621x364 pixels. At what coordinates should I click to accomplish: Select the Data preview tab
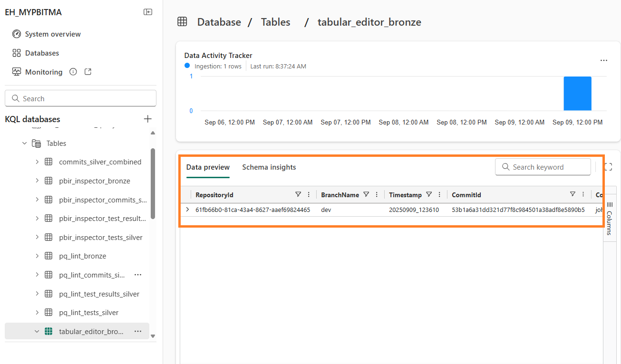click(x=208, y=167)
